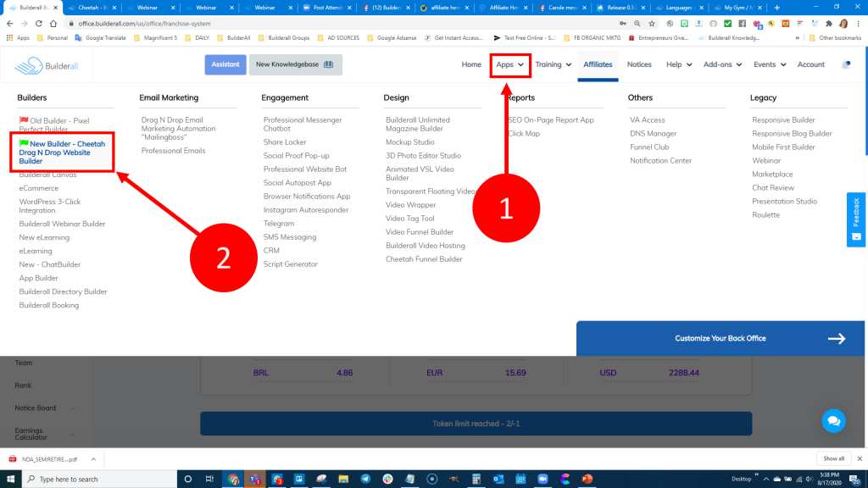Open the Script Generator app
The image size is (868, 488).
[x=291, y=264]
